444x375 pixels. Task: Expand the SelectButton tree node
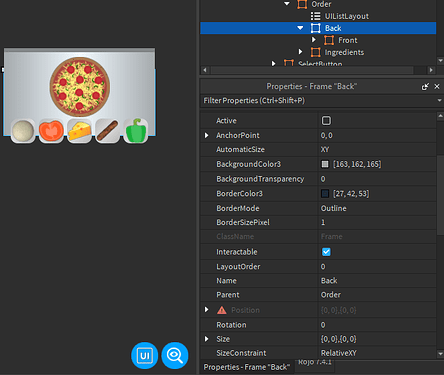273,63
